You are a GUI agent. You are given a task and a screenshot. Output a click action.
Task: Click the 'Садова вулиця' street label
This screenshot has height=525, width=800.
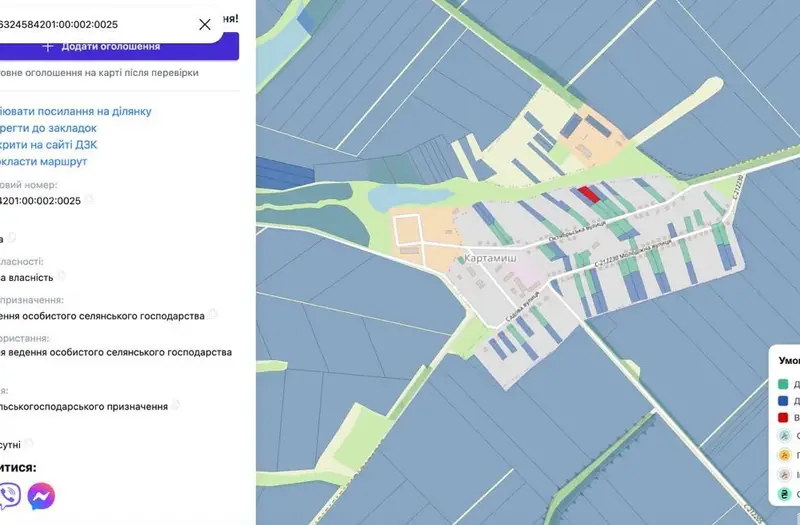coord(522,308)
